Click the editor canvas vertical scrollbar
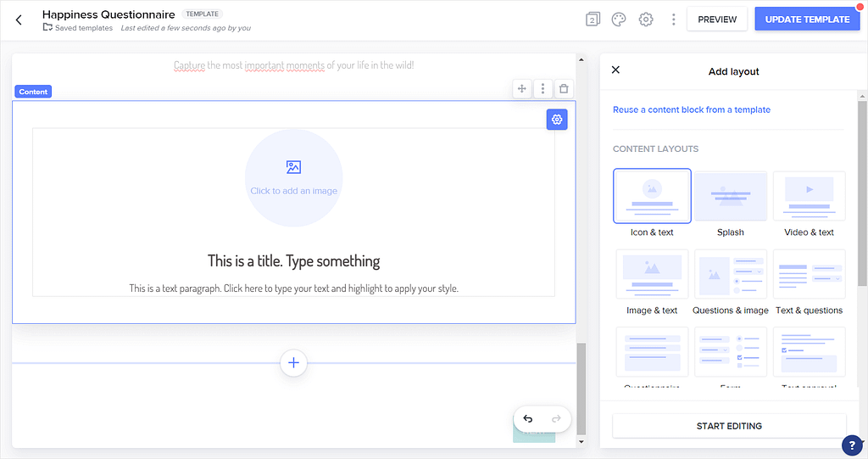The width and height of the screenshot is (868, 459). (581, 389)
